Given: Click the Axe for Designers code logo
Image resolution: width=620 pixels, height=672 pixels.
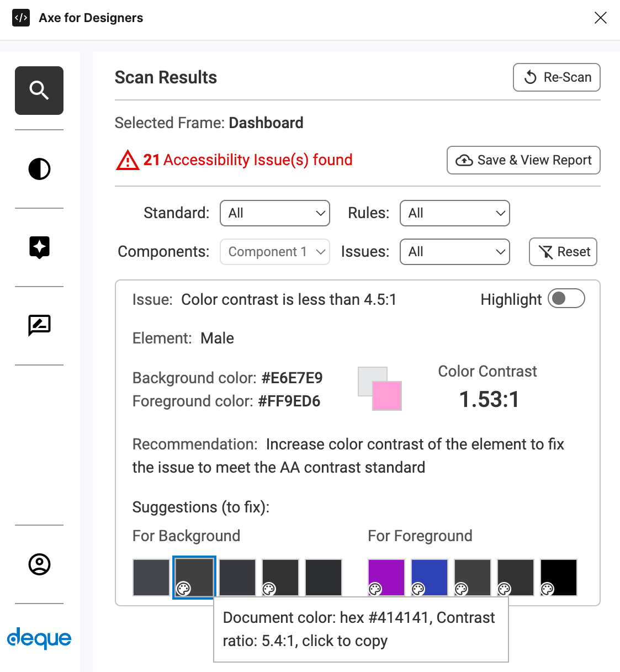Looking at the screenshot, I should [21, 18].
